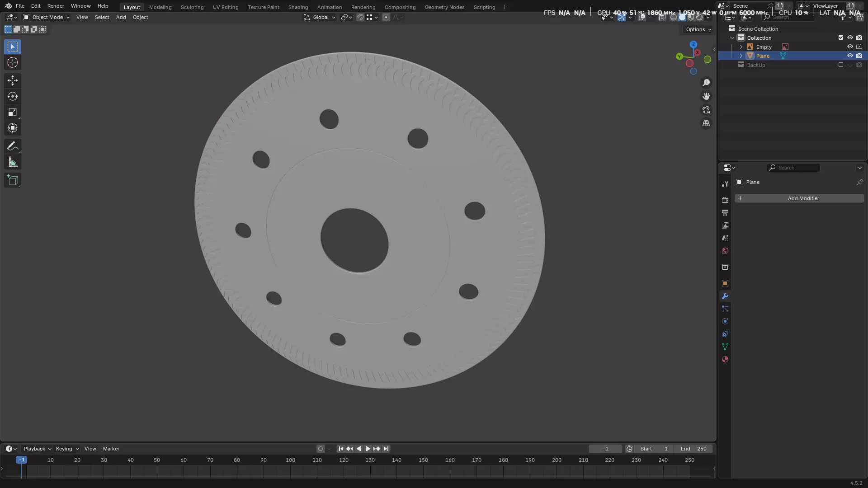Select the Scale tool

[13, 112]
